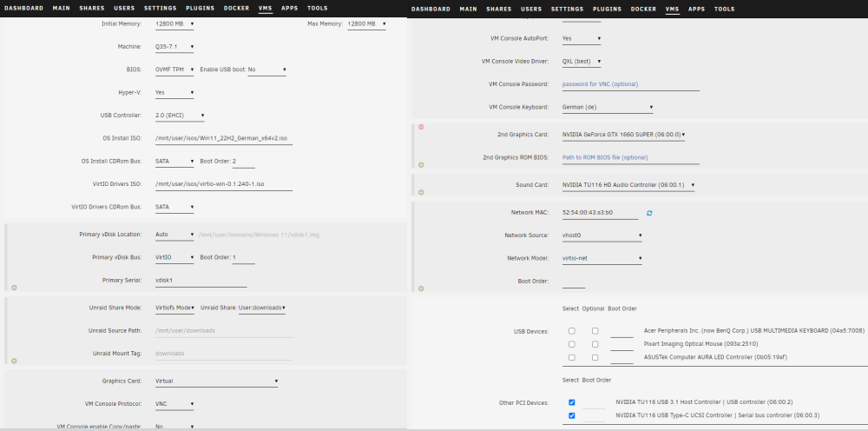Click green plus icon below Primary Serial field
The image size is (868, 431).
tap(14, 288)
